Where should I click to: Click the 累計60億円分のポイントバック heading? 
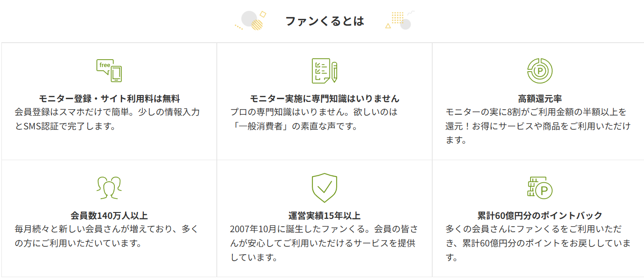540,216
